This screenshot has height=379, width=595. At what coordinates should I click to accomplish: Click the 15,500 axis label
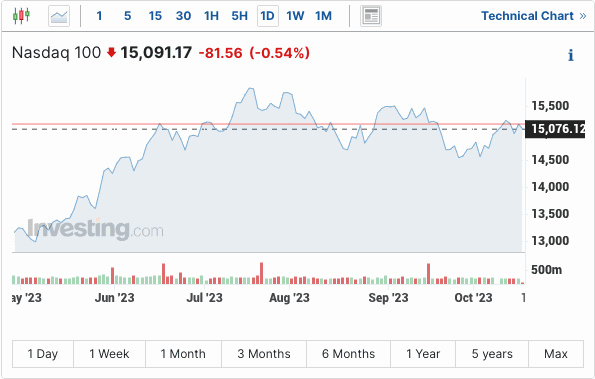(x=550, y=106)
